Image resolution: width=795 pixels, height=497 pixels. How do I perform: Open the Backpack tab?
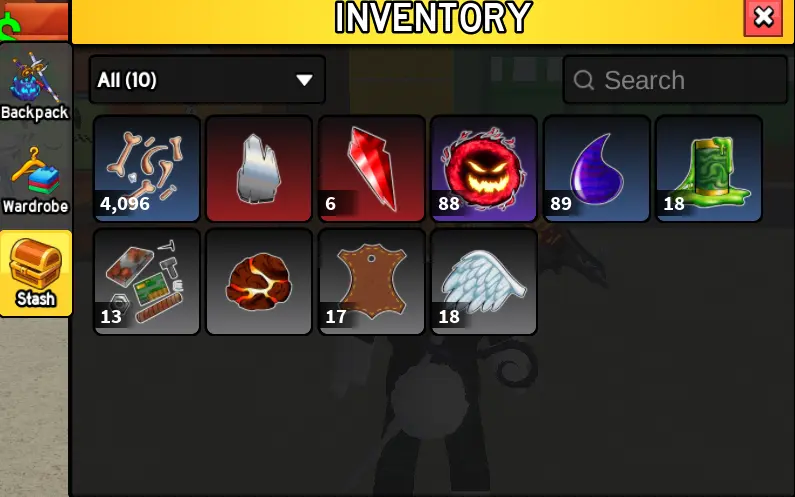tap(35, 86)
